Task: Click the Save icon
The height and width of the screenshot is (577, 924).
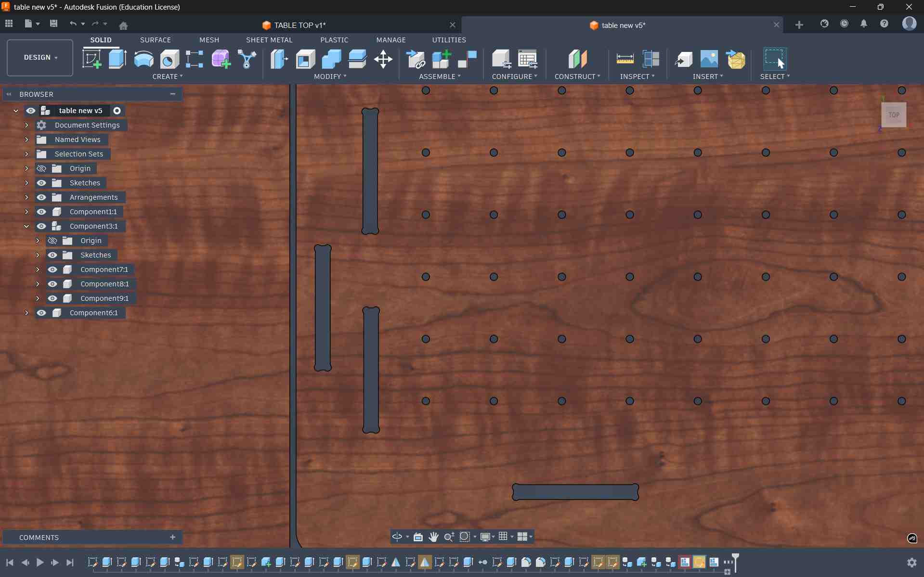Action: click(54, 24)
